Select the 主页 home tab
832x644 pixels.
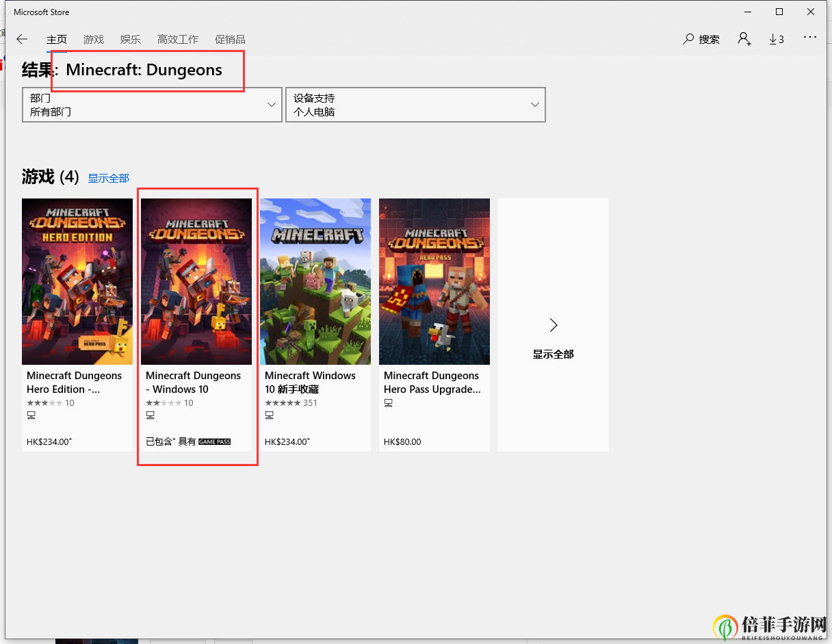coord(57,39)
